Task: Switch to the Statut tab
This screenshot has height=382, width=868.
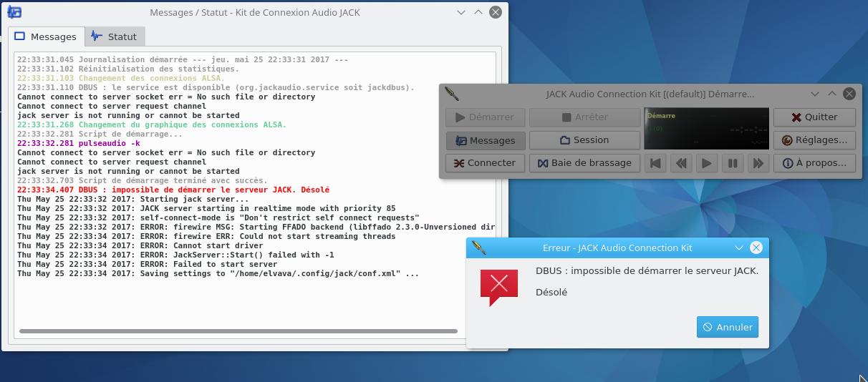Action: (115, 36)
